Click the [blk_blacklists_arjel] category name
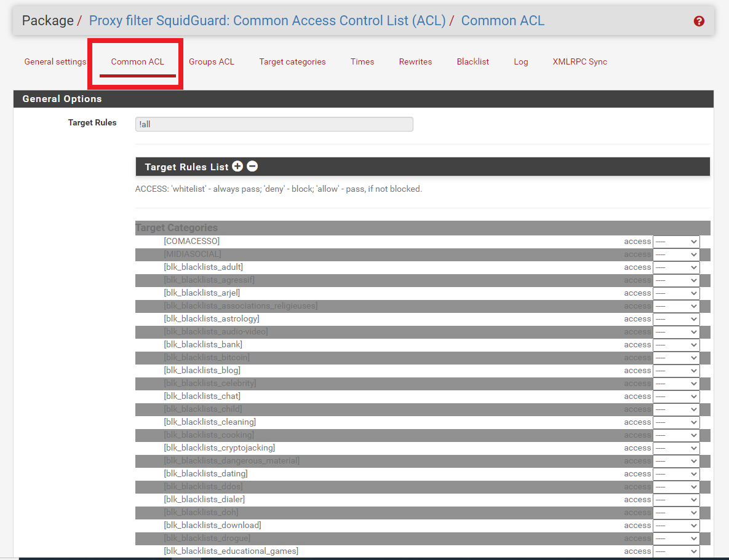 coord(202,293)
